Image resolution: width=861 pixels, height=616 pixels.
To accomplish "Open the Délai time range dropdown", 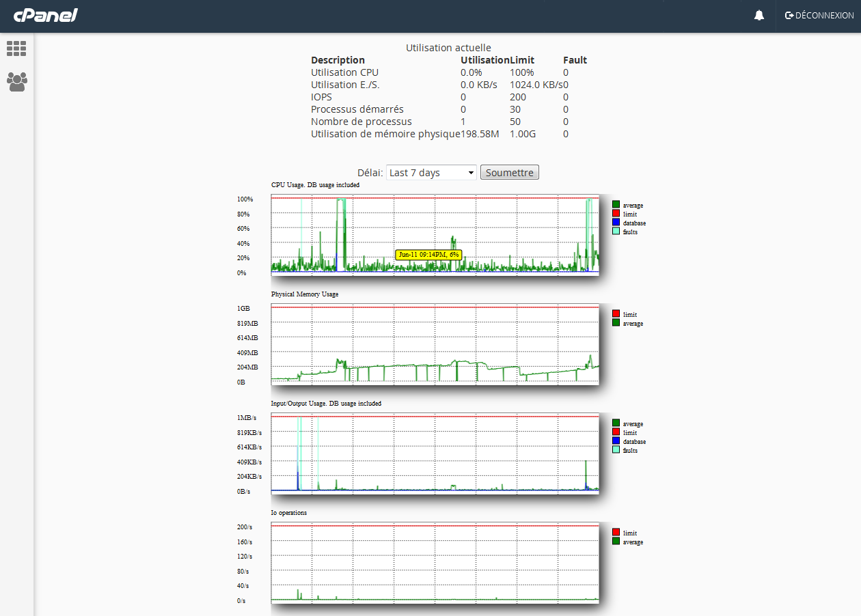I will point(432,173).
